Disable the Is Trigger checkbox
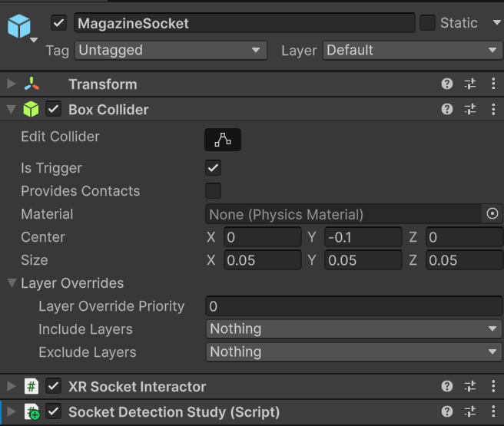The height and width of the screenshot is (426, 504). click(x=214, y=168)
